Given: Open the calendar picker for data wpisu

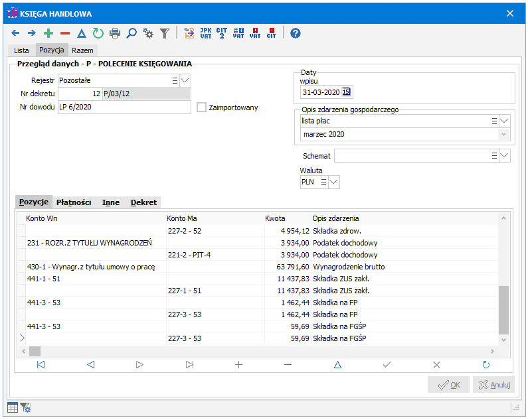Looking at the screenshot, I should click(x=346, y=92).
